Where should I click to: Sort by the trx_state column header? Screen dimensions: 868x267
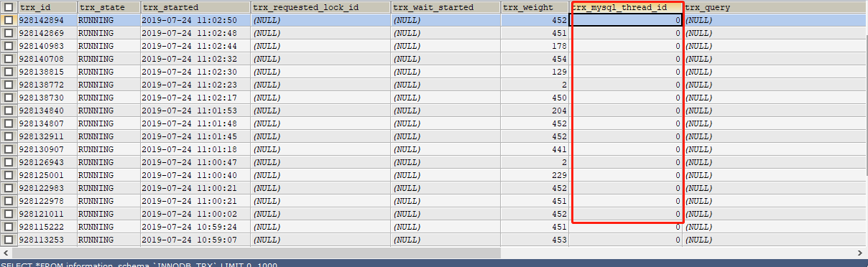[108, 7]
